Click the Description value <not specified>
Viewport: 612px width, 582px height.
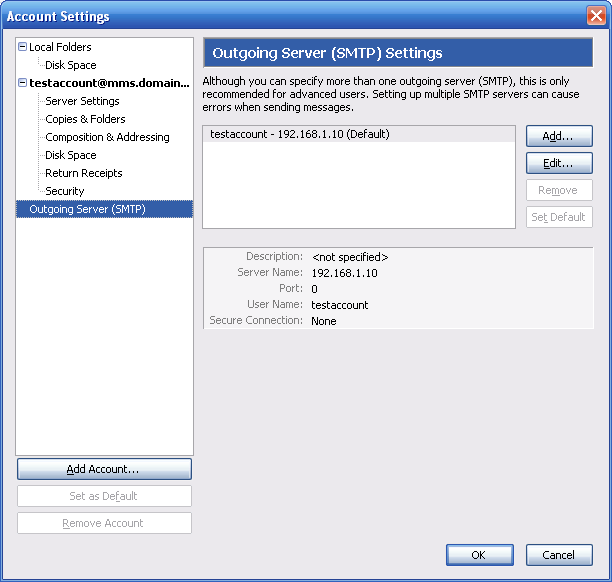pyautogui.click(x=350, y=257)
